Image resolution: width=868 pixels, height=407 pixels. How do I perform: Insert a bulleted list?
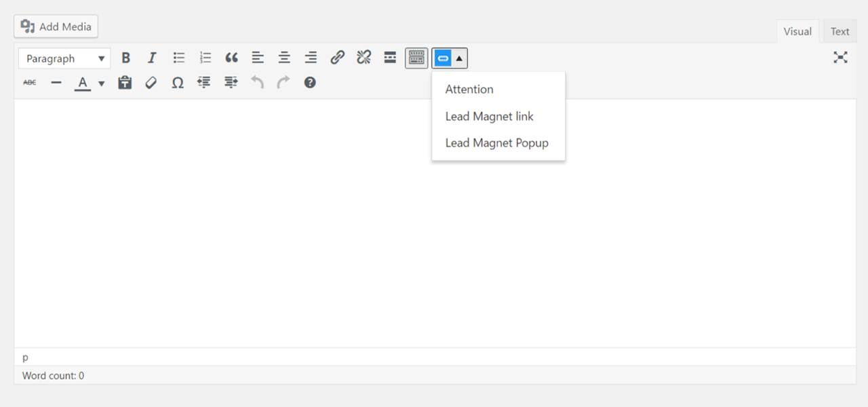point(178,58)
